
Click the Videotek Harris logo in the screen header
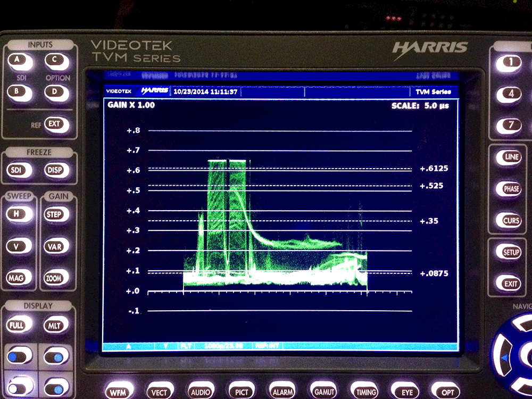[137, 91]
